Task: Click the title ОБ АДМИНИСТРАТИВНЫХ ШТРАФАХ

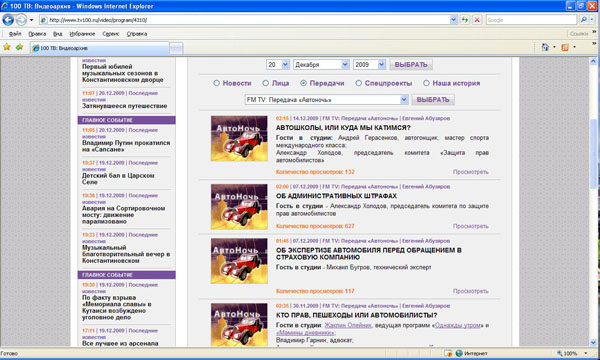Action: 336,196
